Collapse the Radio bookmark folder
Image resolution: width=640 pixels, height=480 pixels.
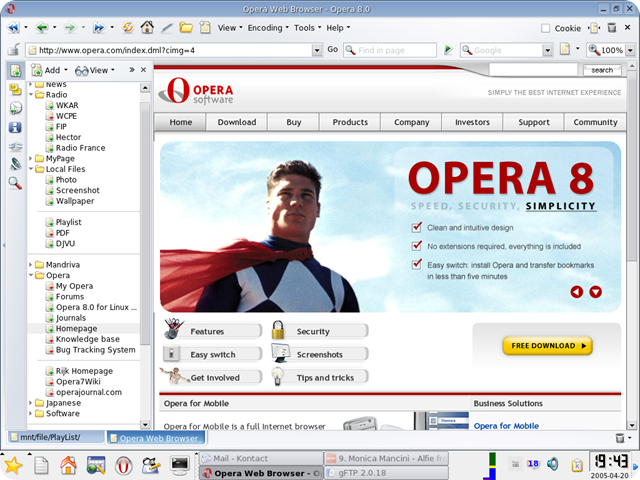[x=31, y=94]
